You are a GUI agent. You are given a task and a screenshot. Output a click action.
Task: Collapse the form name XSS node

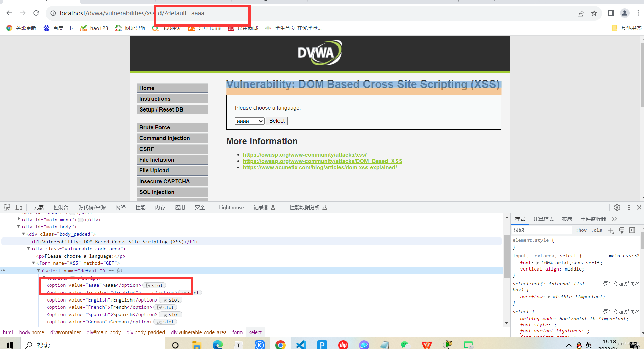coord(34,263)
